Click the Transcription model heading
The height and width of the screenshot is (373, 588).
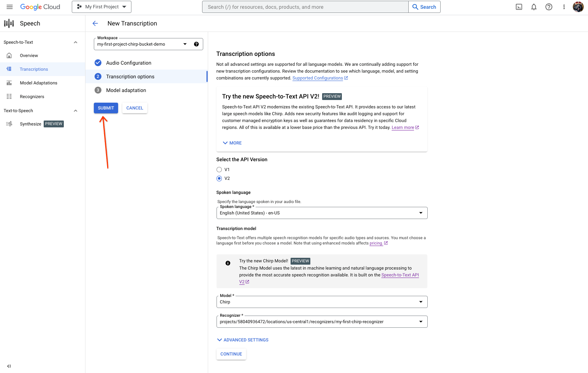(x=236, y=229)
